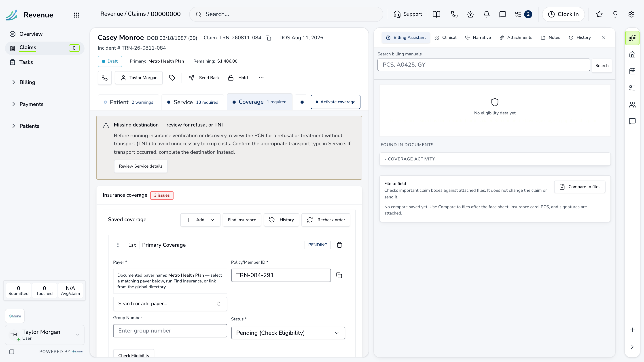This screenshot has height=362, width=644.
Task: Click Compare to files button
Action: (x=580, y=187)
